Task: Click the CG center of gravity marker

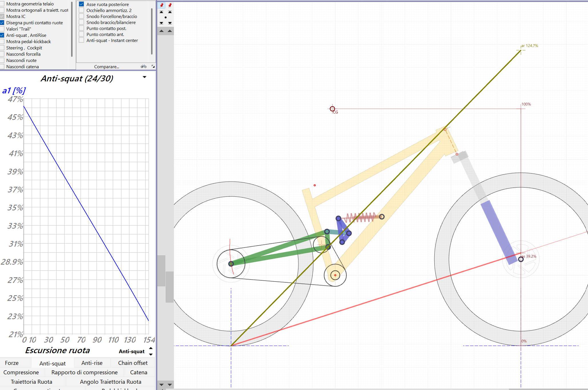Action: [332, 109]
